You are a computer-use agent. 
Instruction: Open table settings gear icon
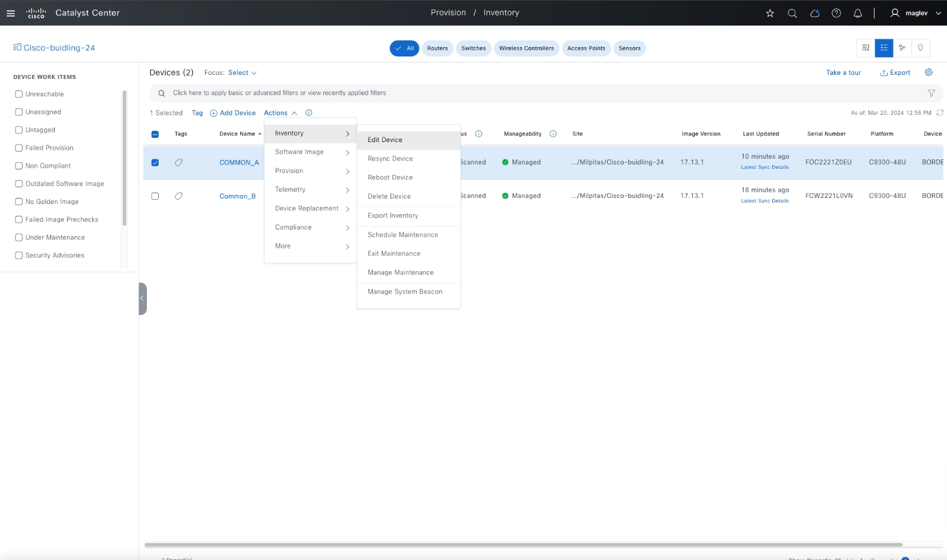(928, 73)
